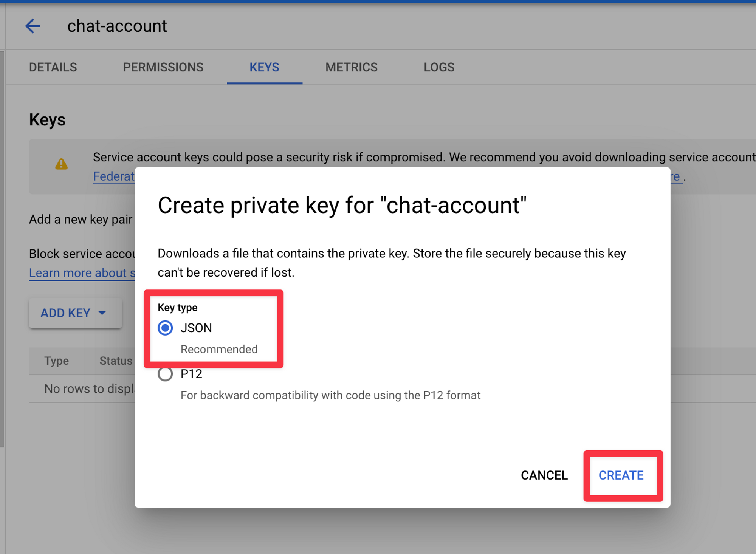Open the PERMISSIONS tab
This screenshot has width=756, height=554.
tap(163, 67)
